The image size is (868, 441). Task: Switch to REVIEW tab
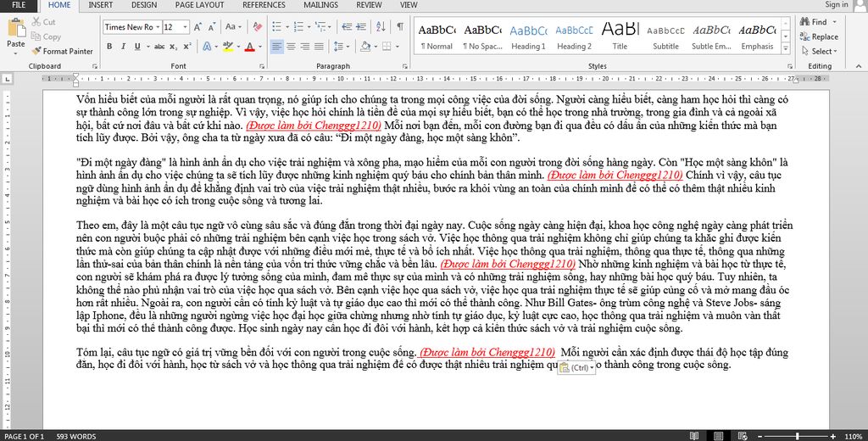point(369,5)
